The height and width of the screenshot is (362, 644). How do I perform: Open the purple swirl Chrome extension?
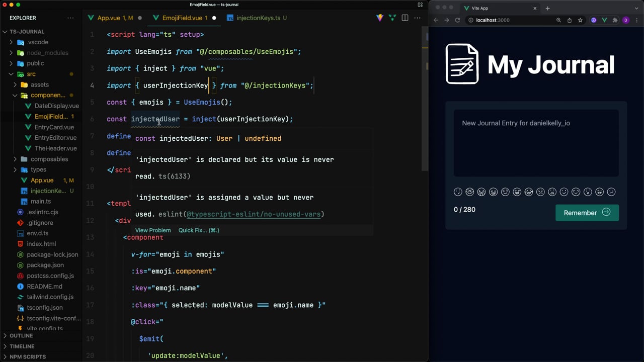pyautogui.click(x=594, y=20)
